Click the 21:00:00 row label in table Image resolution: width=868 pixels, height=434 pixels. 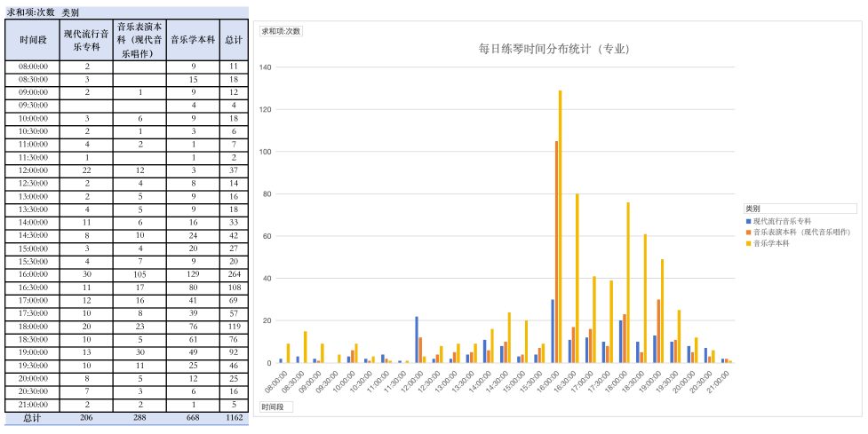33,404
